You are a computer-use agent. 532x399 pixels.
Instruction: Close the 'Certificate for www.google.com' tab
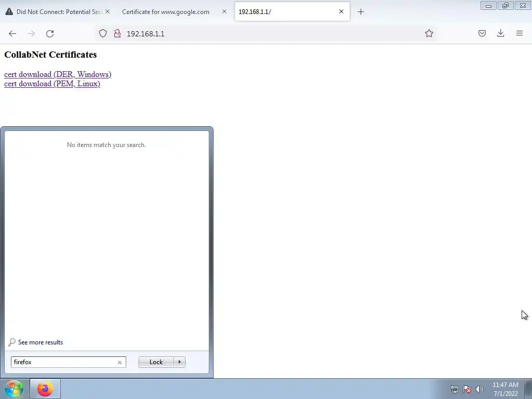(224, 11)
